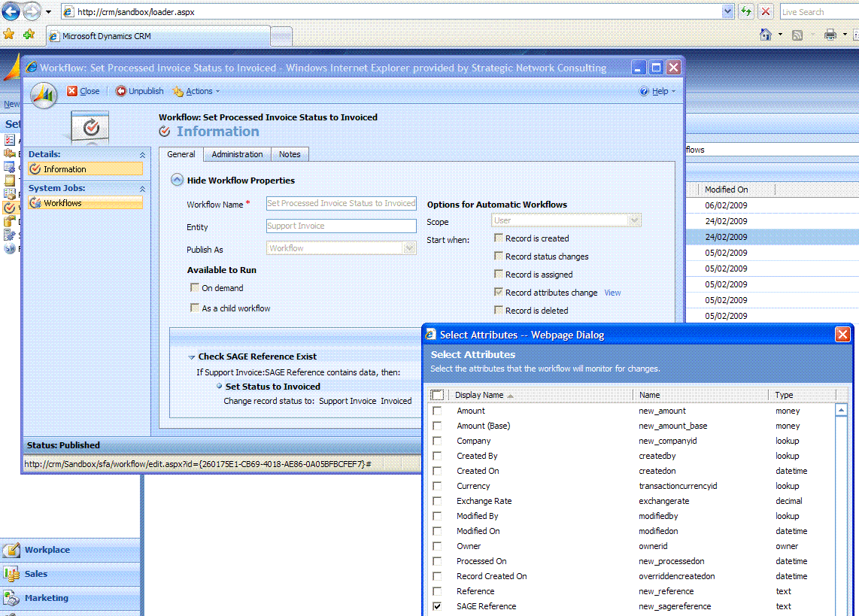Viewport: 859px width, 616px height.
Task: Click the Information icon under Details
Action: [x=35, y=169]
